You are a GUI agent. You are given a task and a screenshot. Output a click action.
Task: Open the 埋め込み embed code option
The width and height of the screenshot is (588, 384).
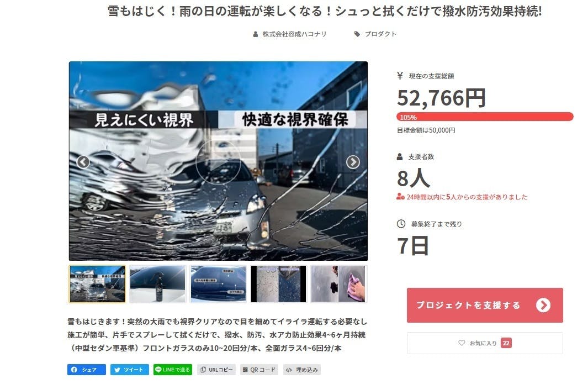302,370
